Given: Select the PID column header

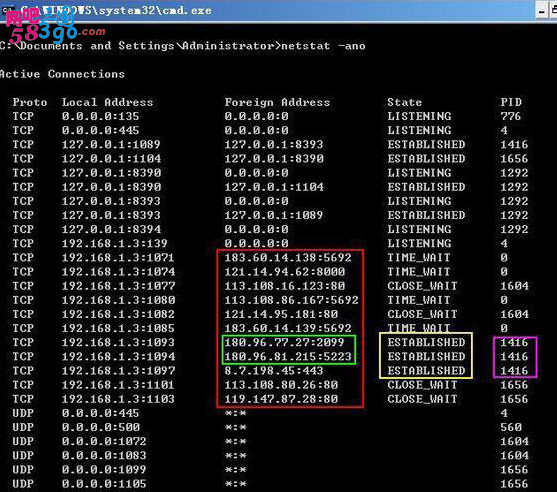Looking at the screenshot, I should [x=511, y=102].
